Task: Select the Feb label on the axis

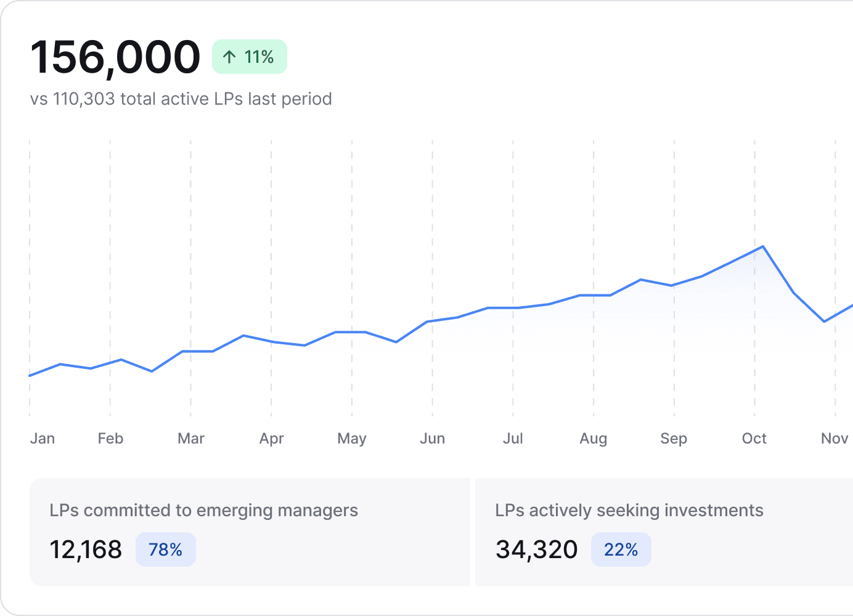Action: click(x=110, y=439)
